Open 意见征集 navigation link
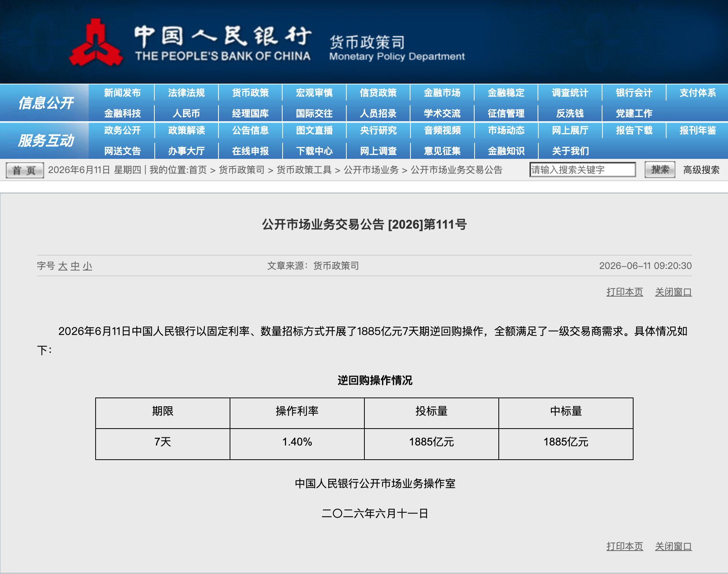728x574 pixels. 442,151
